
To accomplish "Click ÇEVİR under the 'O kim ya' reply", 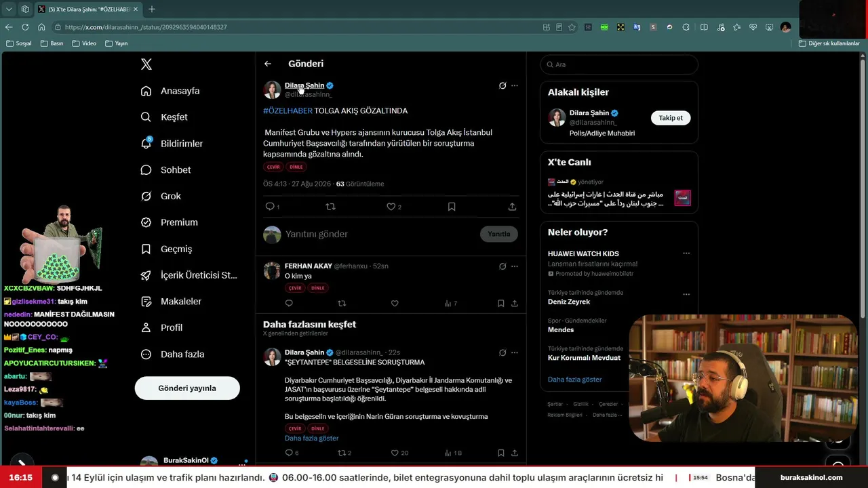I will click(x=295, y=288).
